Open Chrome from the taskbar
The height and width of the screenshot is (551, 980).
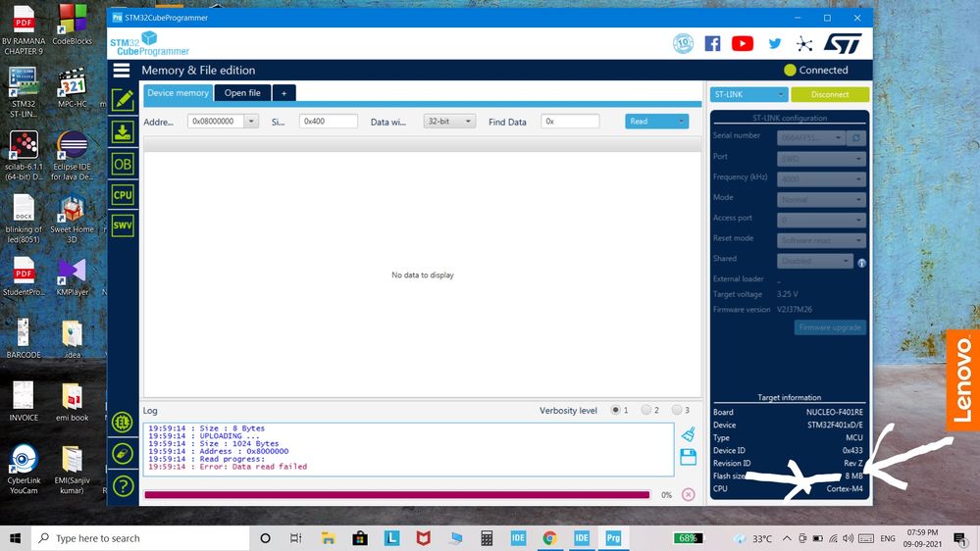[549, 538]
